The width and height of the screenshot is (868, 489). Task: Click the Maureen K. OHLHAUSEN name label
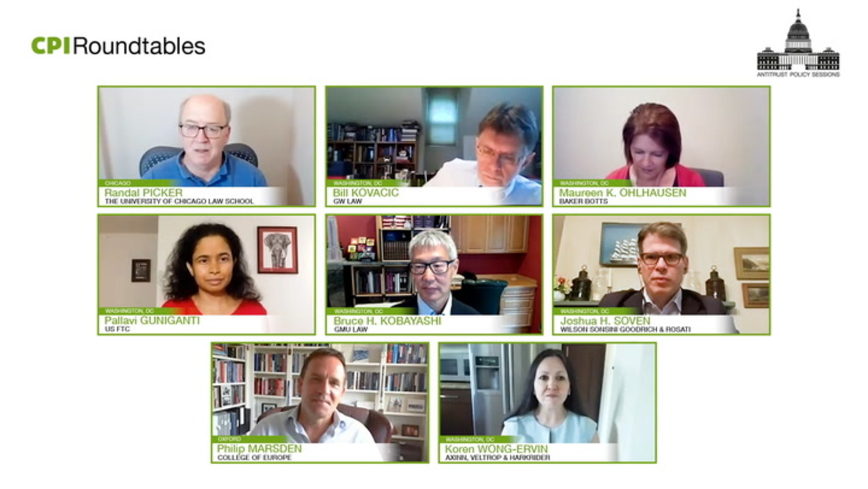(x=623, y=193)
